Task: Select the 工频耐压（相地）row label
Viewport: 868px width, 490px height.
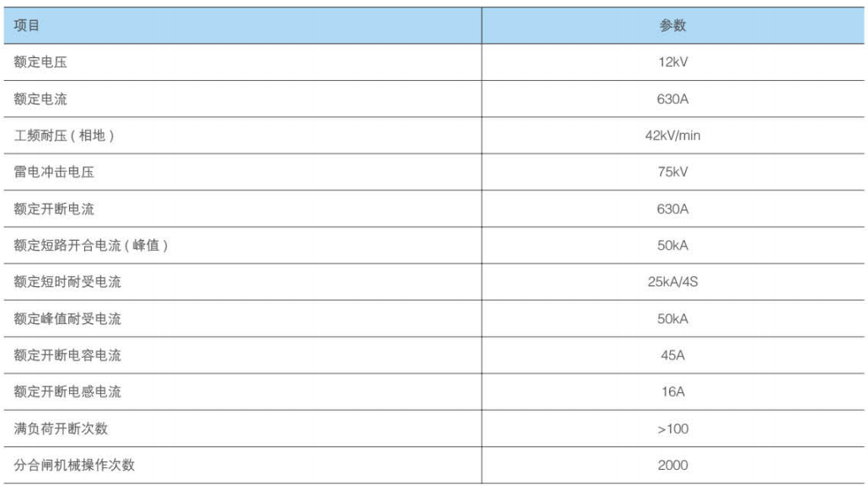Action: click(x=64, y=136)
